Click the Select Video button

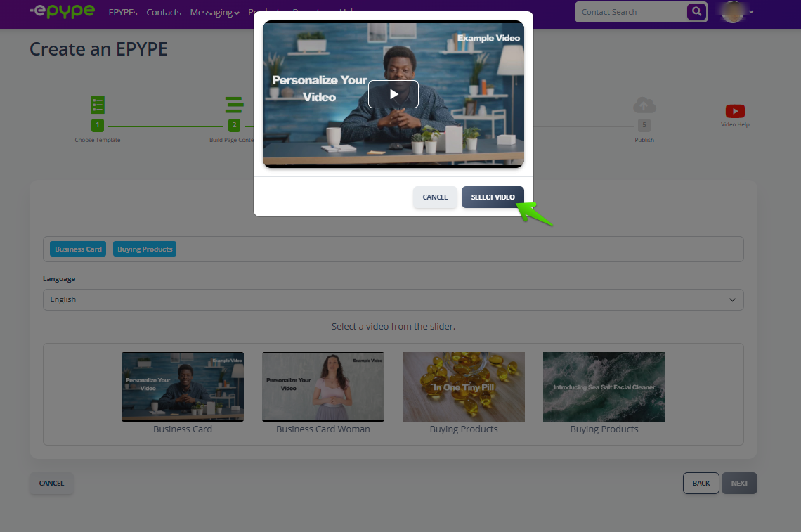tap(493, 197)
